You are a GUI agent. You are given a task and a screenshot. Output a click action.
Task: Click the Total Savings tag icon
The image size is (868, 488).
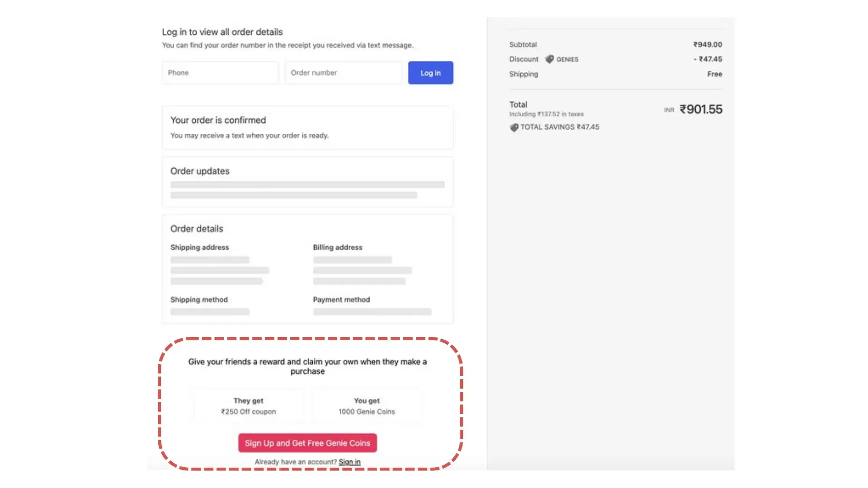(x=514, y=127)
